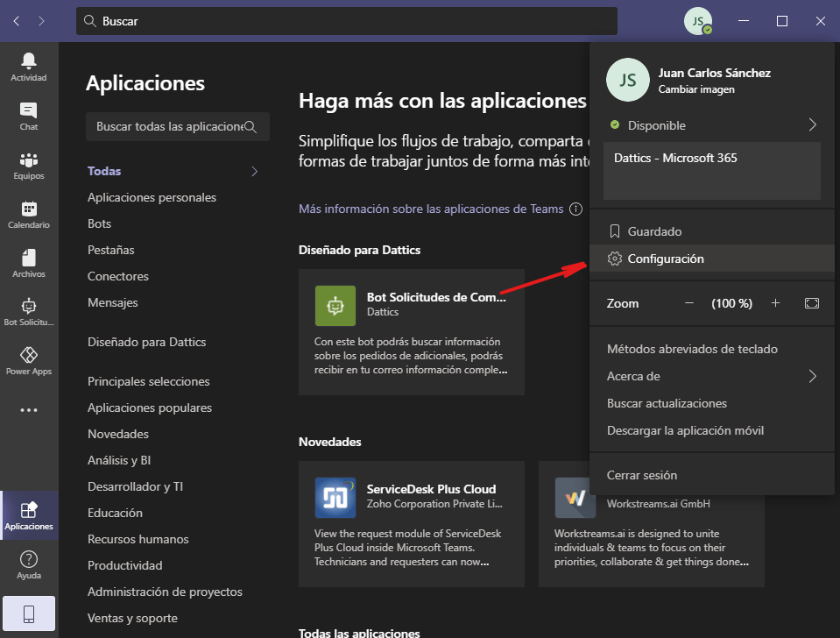Screen dimensions: 840x638
Task: Decrease zoom with the minus button
Action: point(689,303)
